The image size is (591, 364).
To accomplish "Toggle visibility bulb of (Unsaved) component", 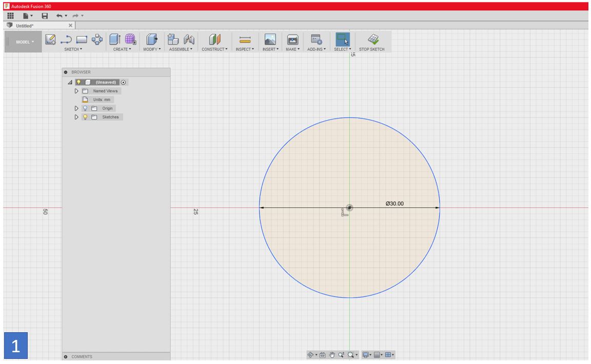I will [79, 82].
